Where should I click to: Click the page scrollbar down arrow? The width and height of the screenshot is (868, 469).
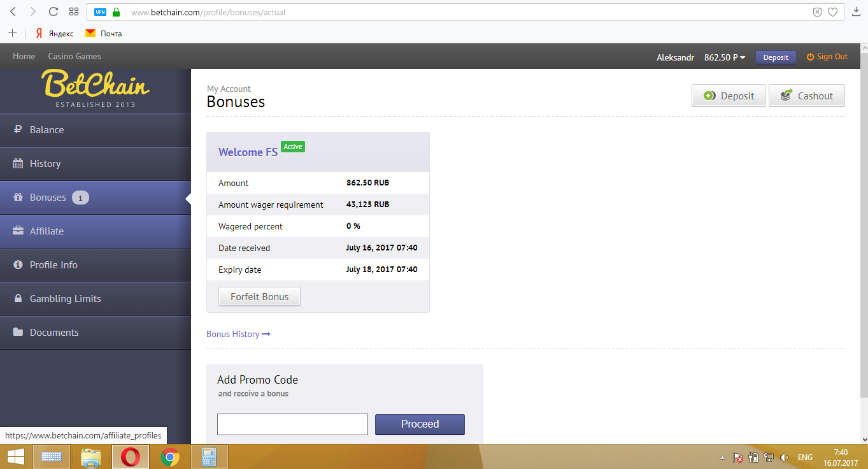click(x=863, y=439)
